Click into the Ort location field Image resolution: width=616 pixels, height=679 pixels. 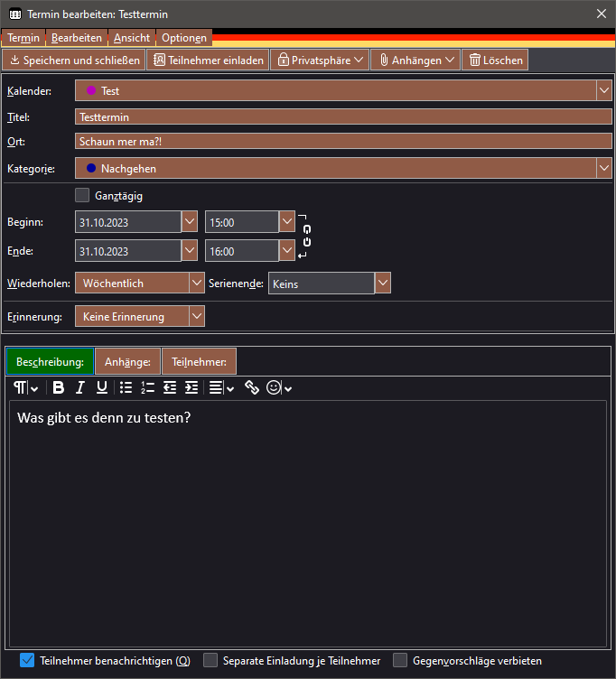[343, 142]
